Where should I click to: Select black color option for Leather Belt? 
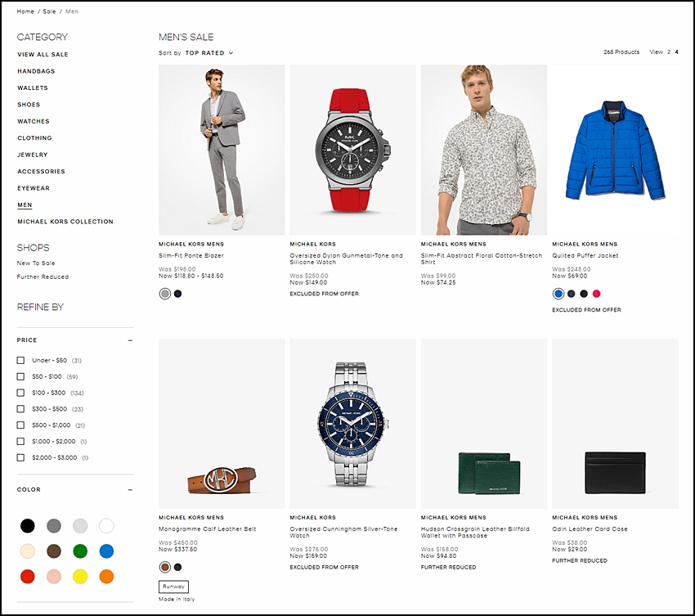pos(177,567)
